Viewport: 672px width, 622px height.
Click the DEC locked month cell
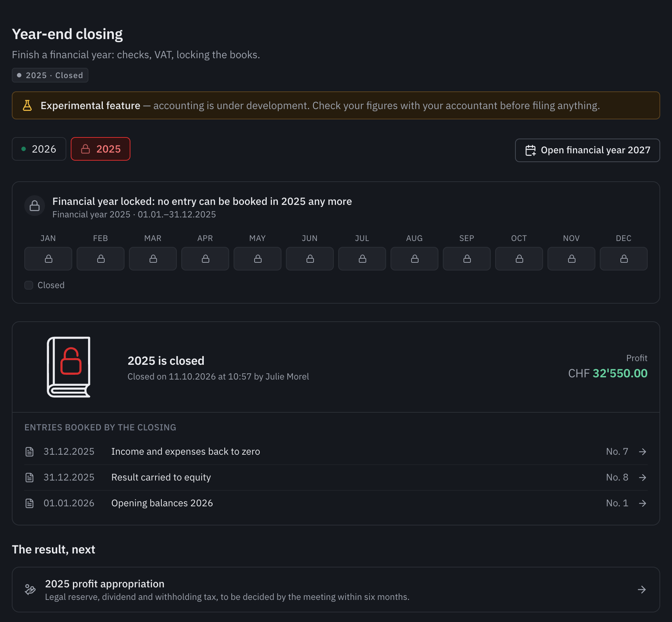point(624,259)
